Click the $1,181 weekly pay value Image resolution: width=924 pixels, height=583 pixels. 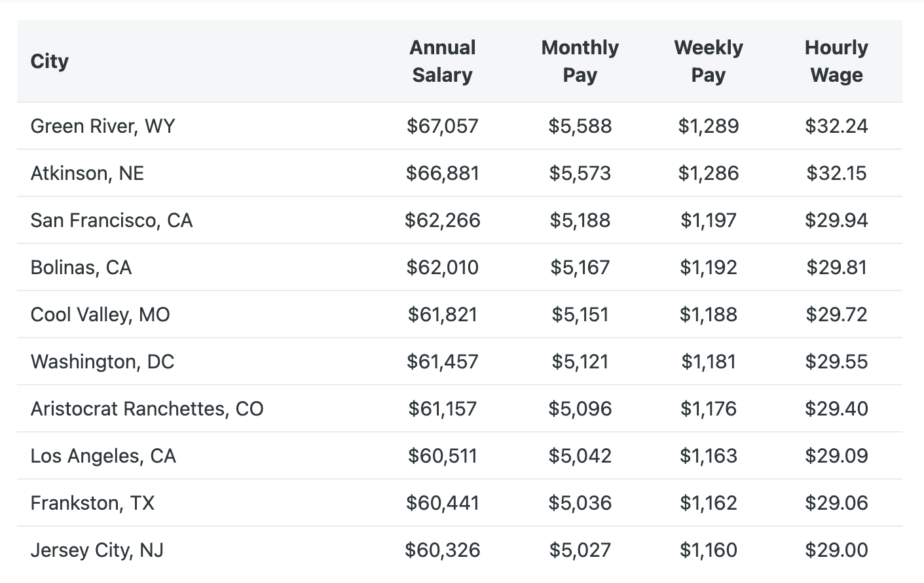(x=708, y=361)
